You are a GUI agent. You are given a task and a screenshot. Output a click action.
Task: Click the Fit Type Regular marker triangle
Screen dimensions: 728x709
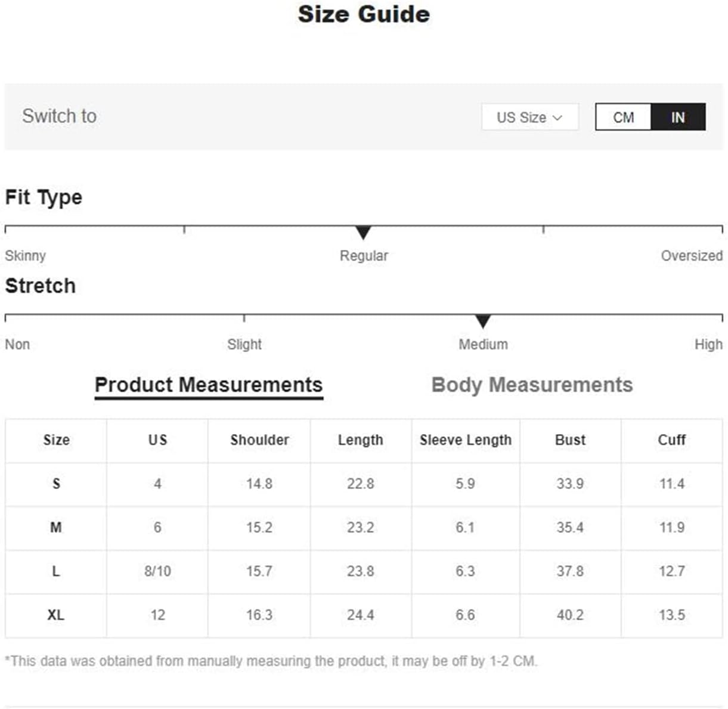(x=363, y=233)
